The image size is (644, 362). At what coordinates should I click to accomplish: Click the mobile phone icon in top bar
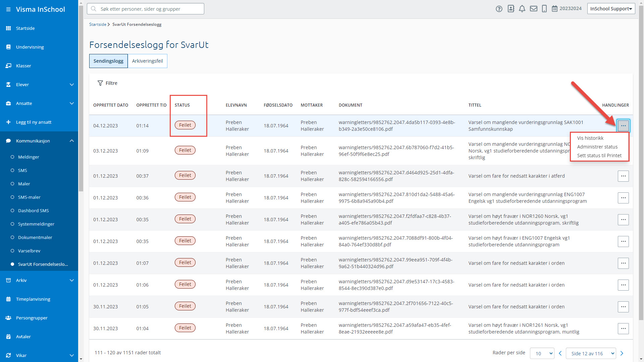click(544, 9)
